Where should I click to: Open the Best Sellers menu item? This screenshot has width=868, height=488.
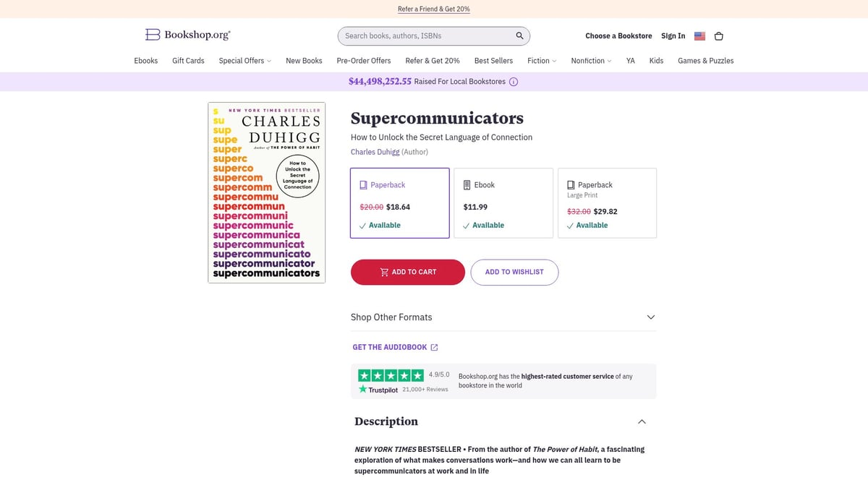click(493, 61)
